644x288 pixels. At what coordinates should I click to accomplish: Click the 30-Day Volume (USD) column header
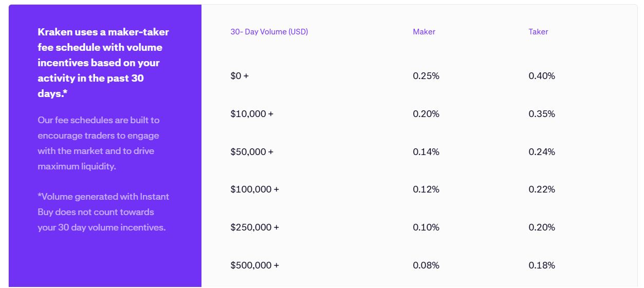(x=269, y=32)
